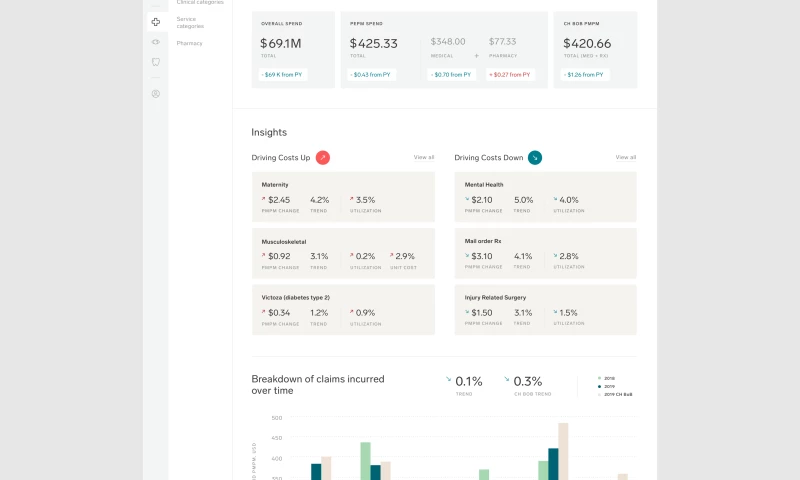This screenshot has width=800, height=480.
Task: Open the Mental Health insight card
Action: (x=545, y=197)
